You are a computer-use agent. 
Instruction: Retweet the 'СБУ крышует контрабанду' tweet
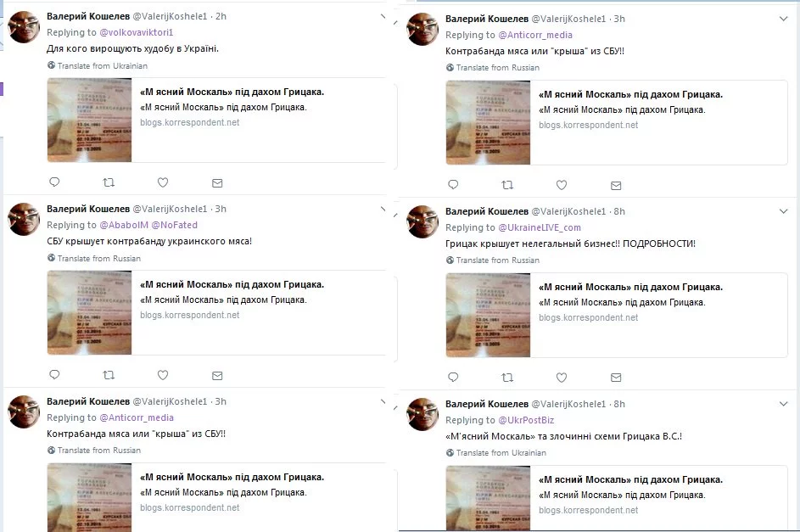109,375
